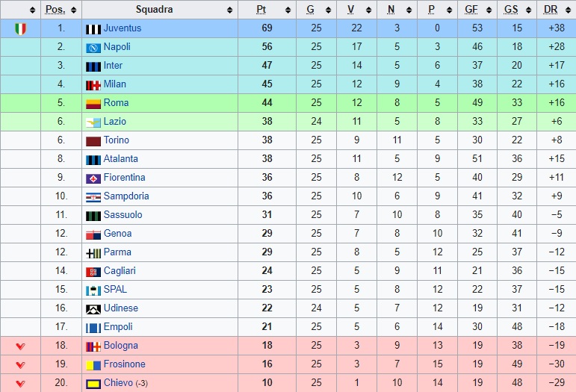This screenshot has height=392, width=576.
Task: Click the Chievo yellow flag icon
Action: (x=93, y=384)
